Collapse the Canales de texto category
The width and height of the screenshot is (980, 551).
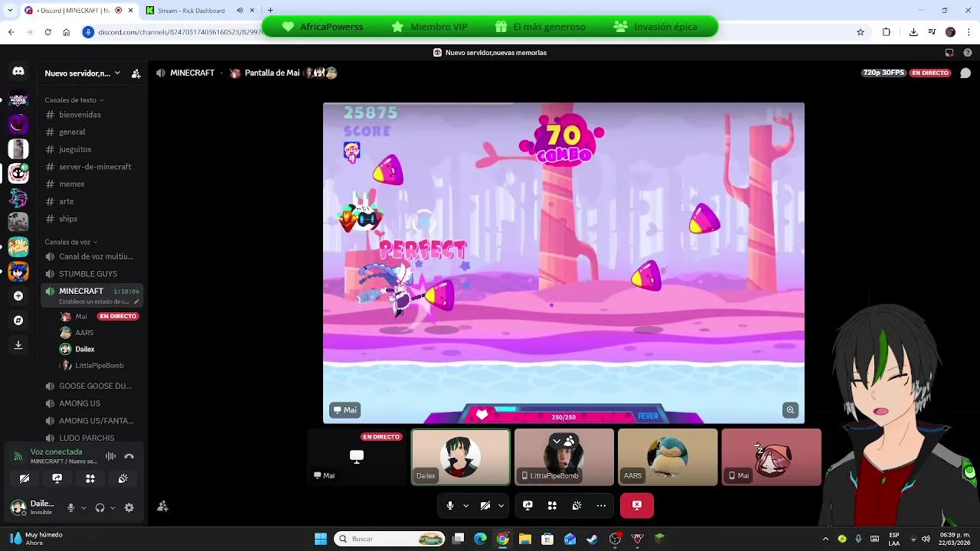pyautogui.click(x=73, y=100)
